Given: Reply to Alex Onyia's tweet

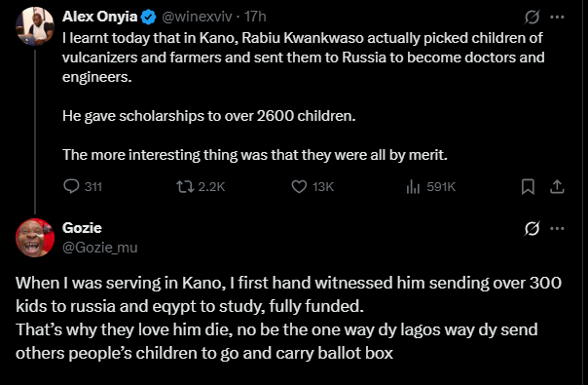Looking at the screenshot, I should coord(83,186).
